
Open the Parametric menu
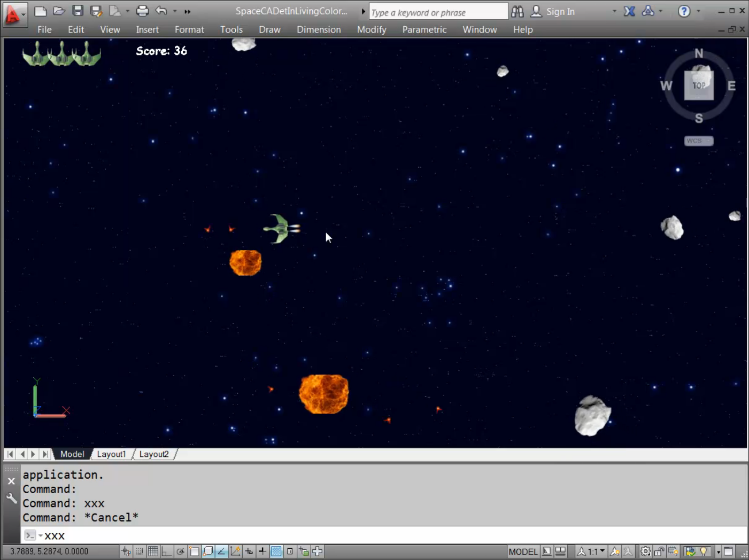424,29
